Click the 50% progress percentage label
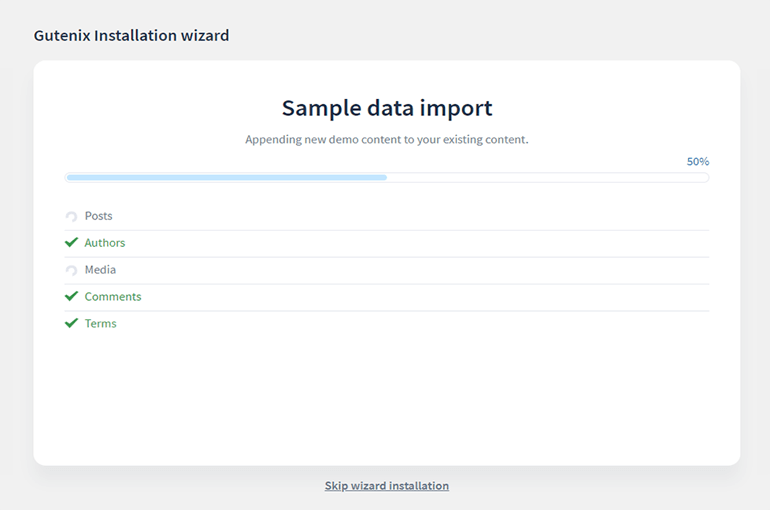 click(697, 161)
